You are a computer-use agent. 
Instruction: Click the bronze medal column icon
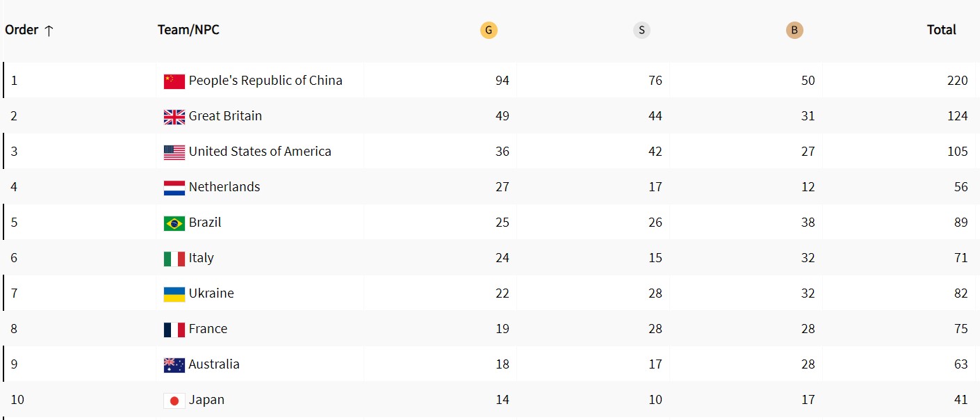pos(794,30)
